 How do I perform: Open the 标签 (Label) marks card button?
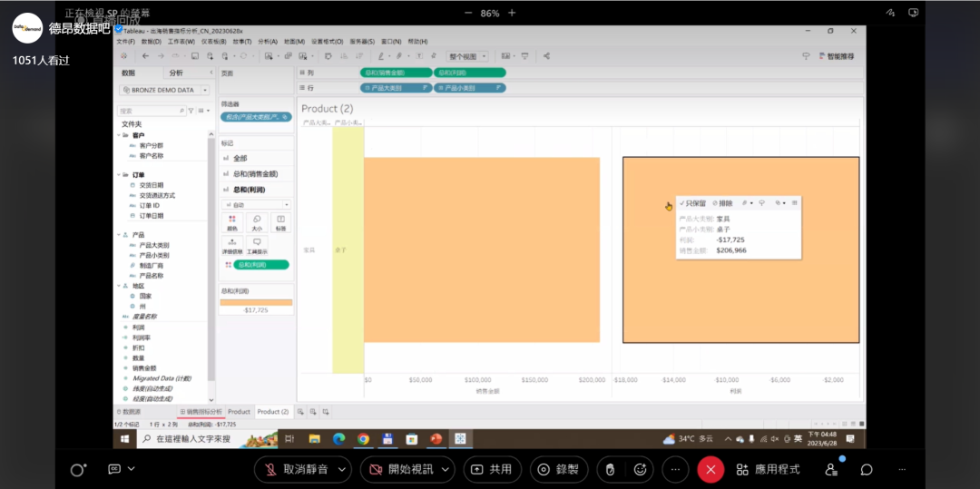281,221
